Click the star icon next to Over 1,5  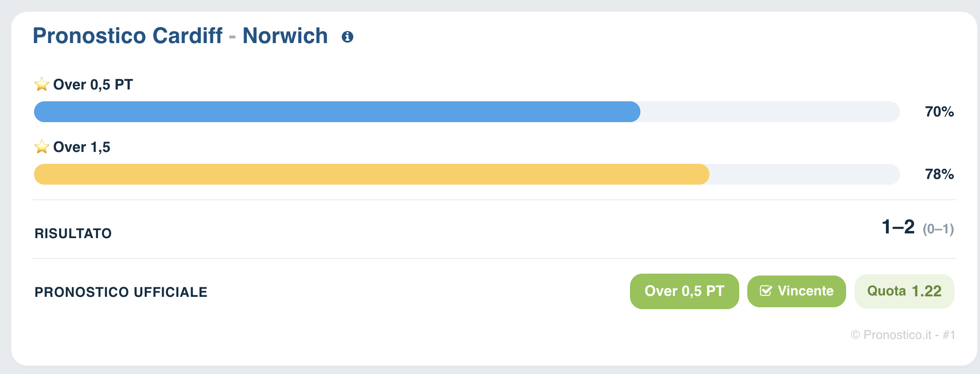pyautogui.click(x=42, y=147)
